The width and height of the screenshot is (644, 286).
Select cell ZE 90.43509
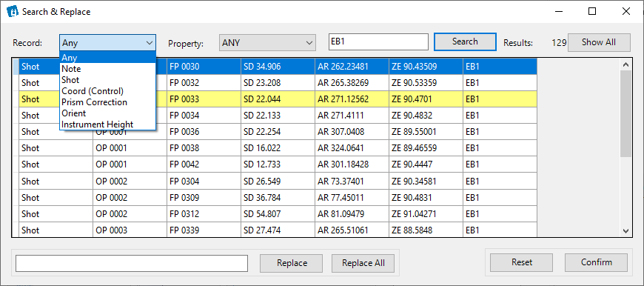coord(426,66)
